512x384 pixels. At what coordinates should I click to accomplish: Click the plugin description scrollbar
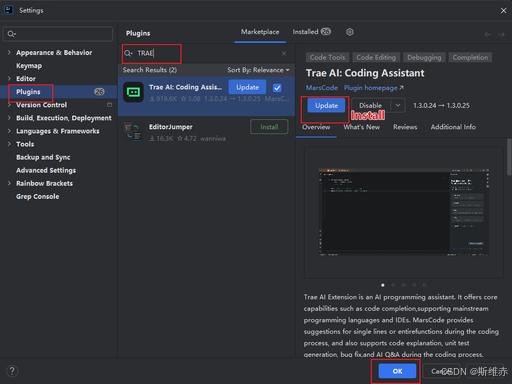click(x=509, y=157)
